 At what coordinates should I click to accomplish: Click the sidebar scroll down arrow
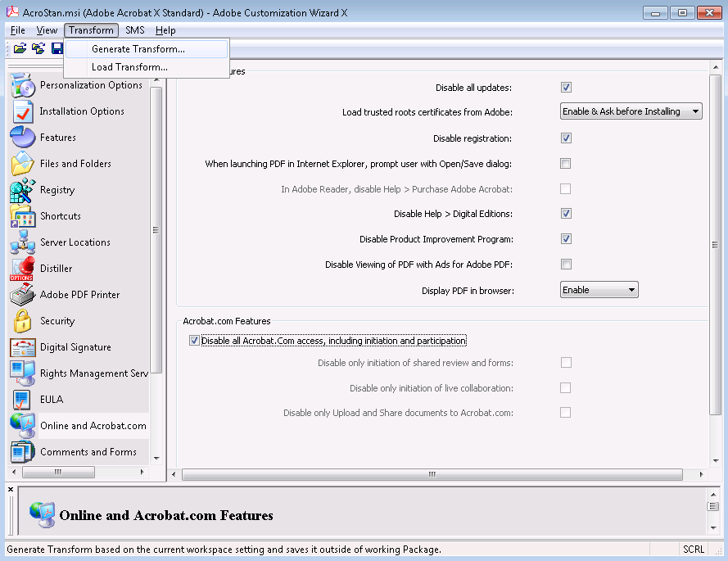tap(156, 459)
